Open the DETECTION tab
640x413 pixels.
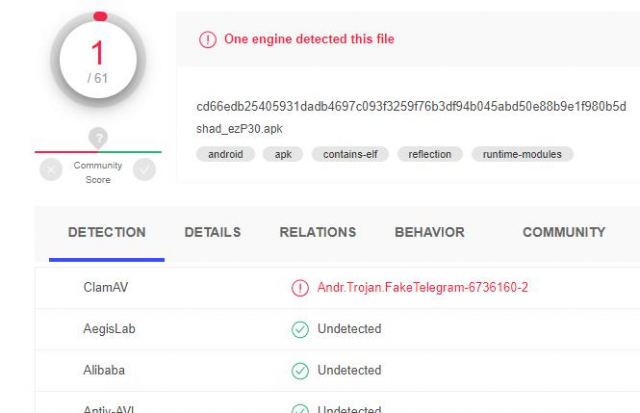(x=107, y=232)
